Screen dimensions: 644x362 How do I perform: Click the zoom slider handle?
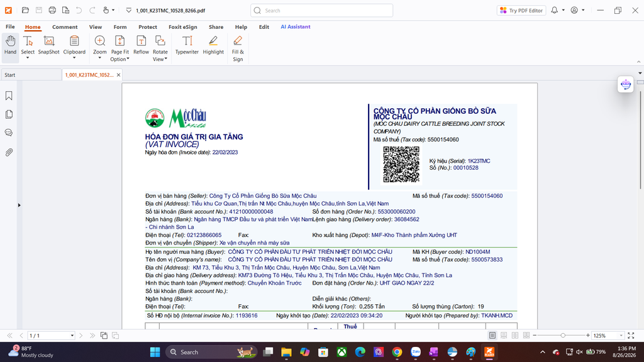tap(563, 336)
